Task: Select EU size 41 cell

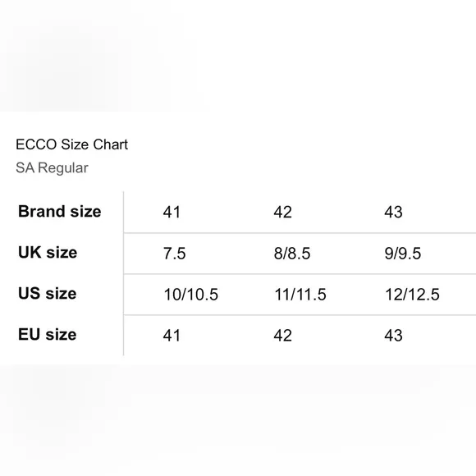Action: (x=172, y=336)
